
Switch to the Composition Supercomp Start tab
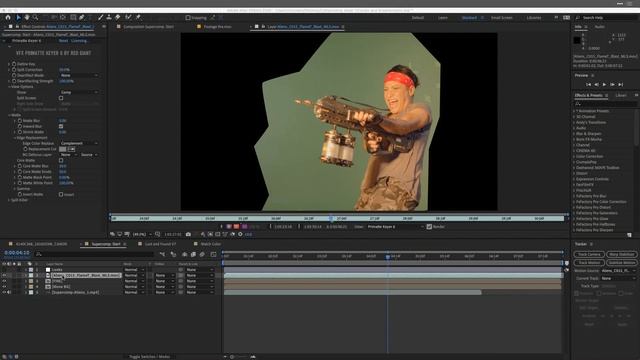149,27
